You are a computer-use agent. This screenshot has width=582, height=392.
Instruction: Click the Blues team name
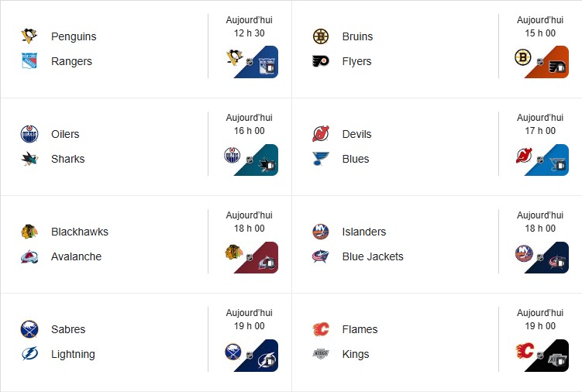pos(356,159)
